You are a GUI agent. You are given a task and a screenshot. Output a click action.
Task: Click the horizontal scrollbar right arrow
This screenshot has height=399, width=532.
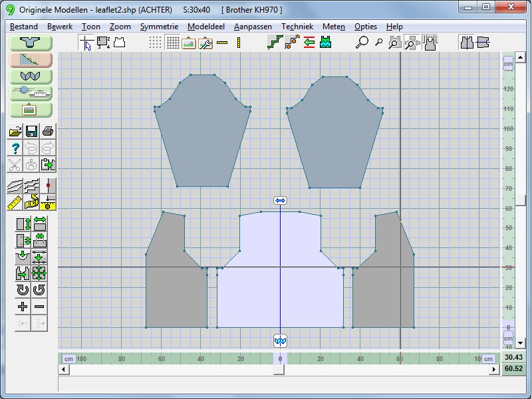click(x=495, y=369)
